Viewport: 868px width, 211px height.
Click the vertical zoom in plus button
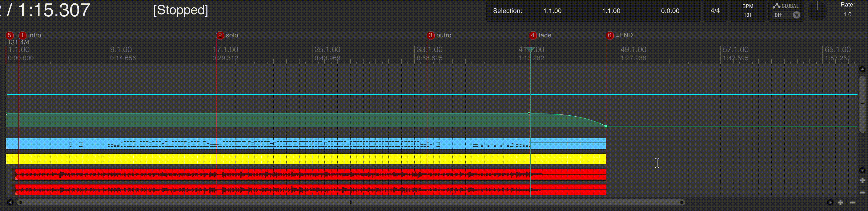click(x=862, y=180)
